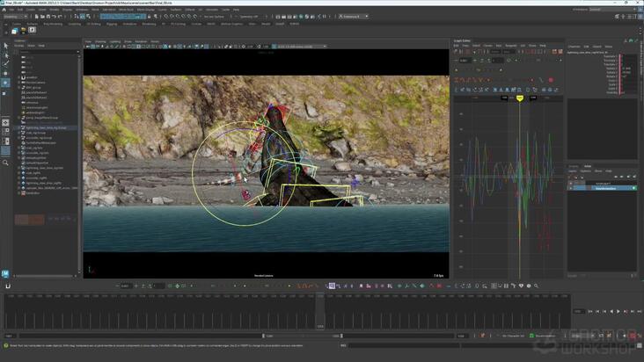This screenshot has width=644, height=362.
Task: Toggle green indicator on BaseAnimation layer
Action: (633, 188)
